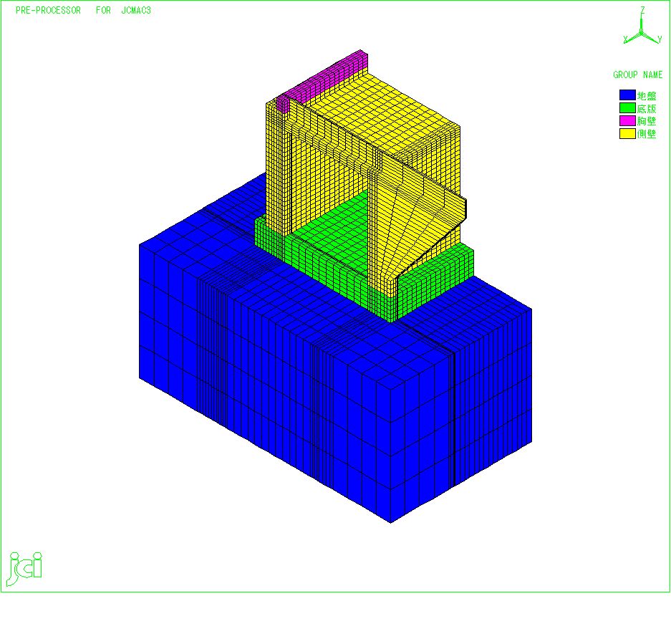Select the 底版 group label
The height and width of the screenshot is (644, 671).
pyautogui.click(x=647, y=108)
